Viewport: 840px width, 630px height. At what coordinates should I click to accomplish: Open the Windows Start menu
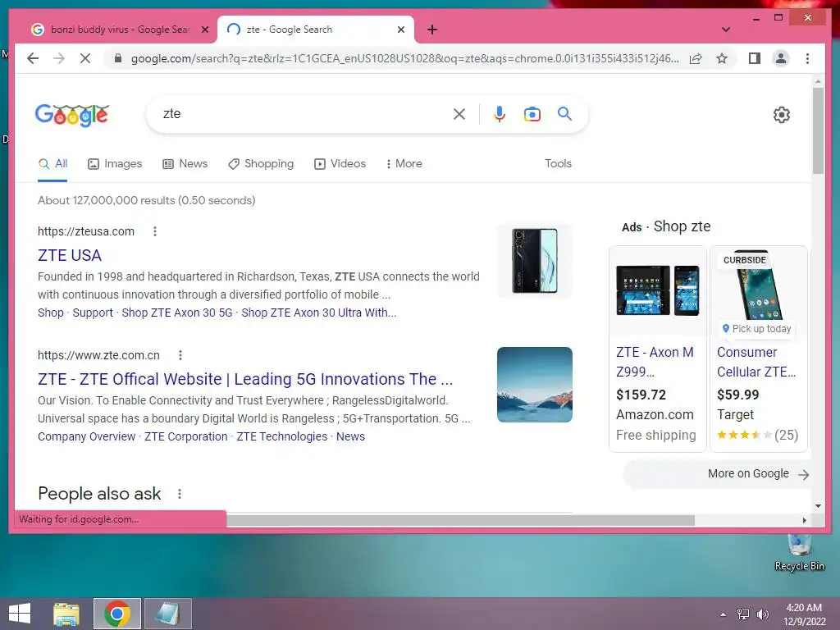point(20,614)
